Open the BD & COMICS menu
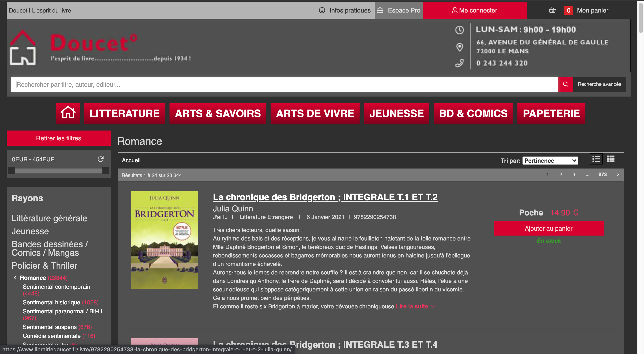Screen dimensions: 644x354 (x=473, y=113)
